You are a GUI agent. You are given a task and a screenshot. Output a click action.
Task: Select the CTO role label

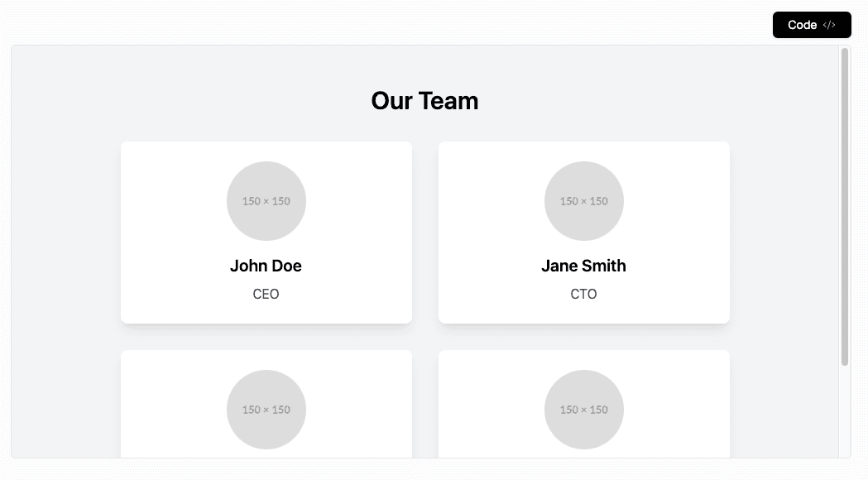point(583,294)
